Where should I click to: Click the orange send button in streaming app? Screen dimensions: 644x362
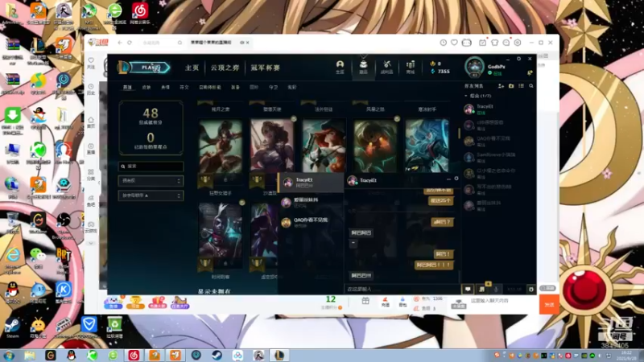549,305
